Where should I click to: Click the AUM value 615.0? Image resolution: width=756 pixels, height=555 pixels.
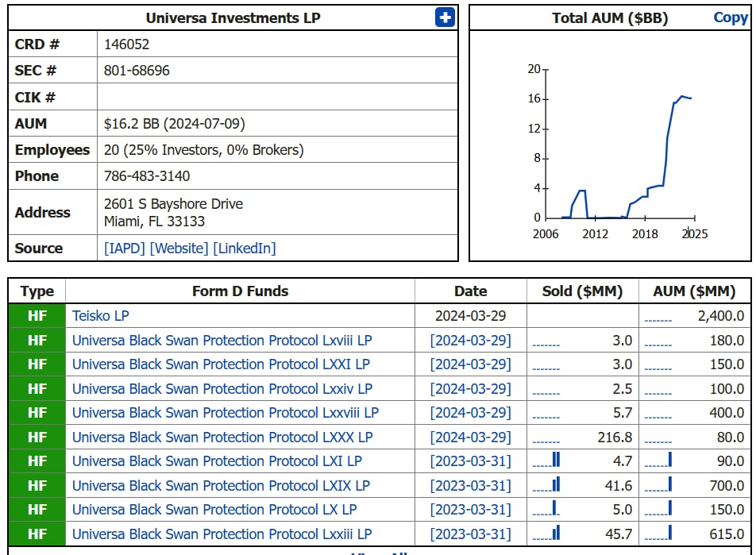(727, 534)
